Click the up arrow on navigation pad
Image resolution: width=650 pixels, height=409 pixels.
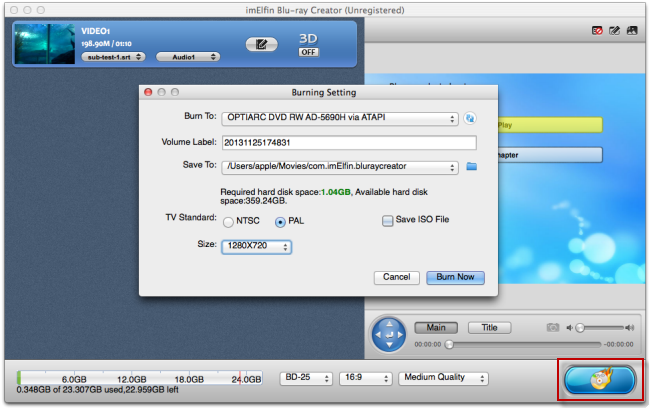click(389, 324)
